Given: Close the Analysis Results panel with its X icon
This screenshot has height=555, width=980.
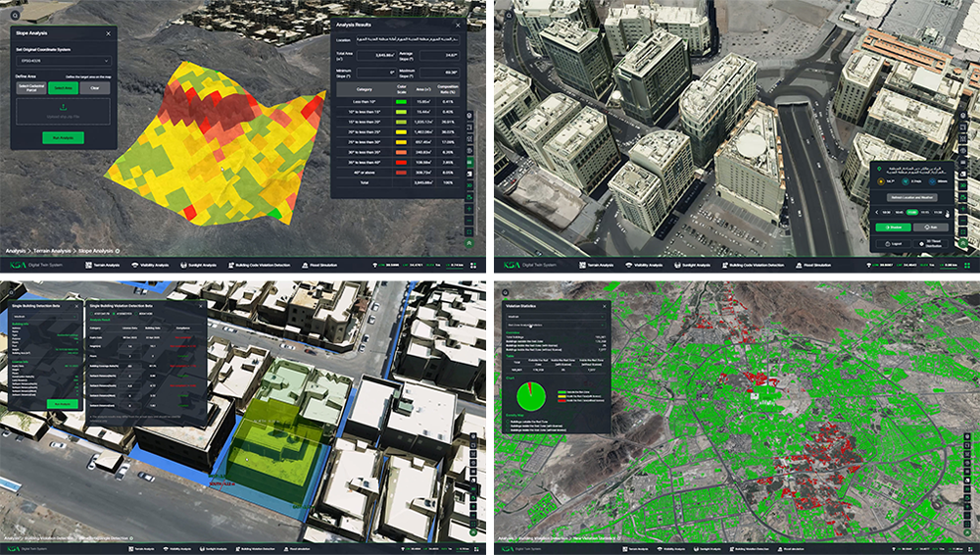Looking at the screenshot, I should pyautogui.click(x=458, y=24).
